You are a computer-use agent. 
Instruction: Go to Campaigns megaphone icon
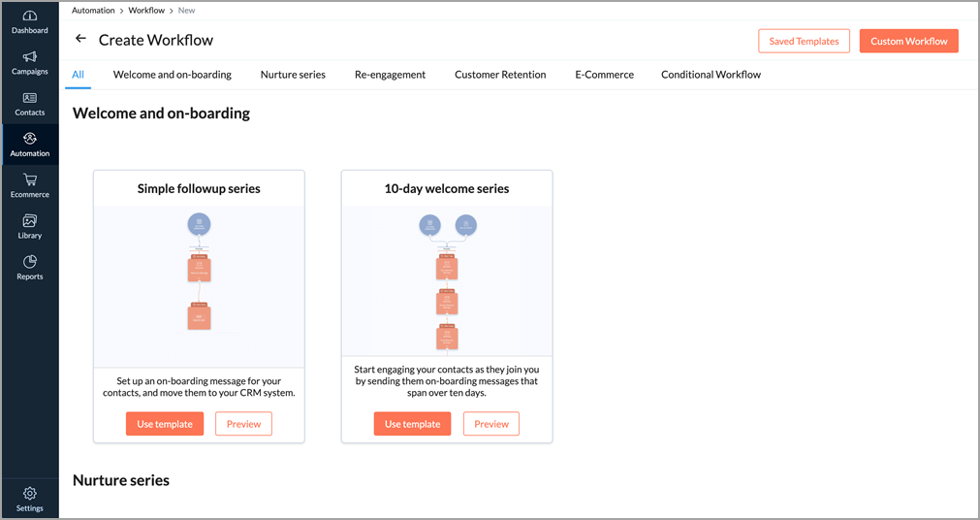click(29, 57)
